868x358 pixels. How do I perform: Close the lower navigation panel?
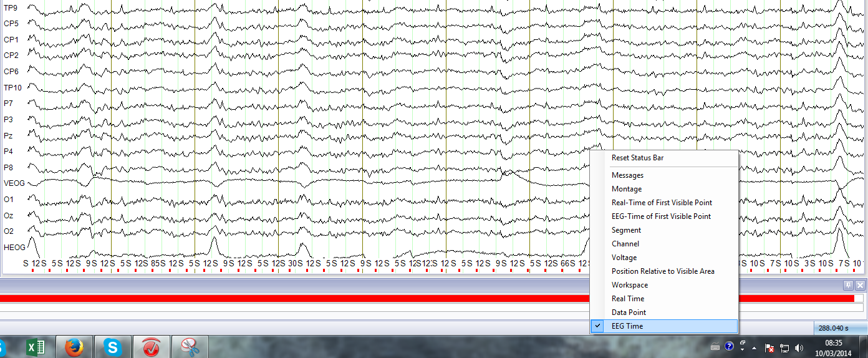(x=860, y=286)
